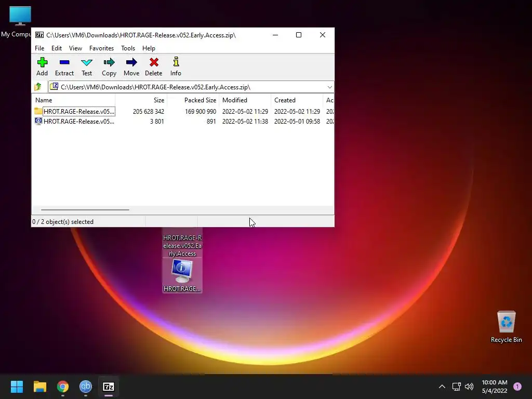Click the packed size value 891
Screen dimensions: 532x399
211,121
